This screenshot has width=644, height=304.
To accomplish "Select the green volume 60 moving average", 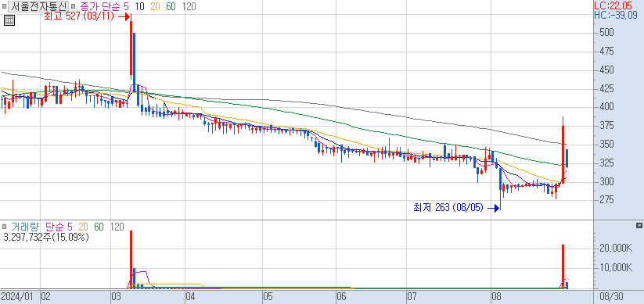I will (x=99, y=227).
